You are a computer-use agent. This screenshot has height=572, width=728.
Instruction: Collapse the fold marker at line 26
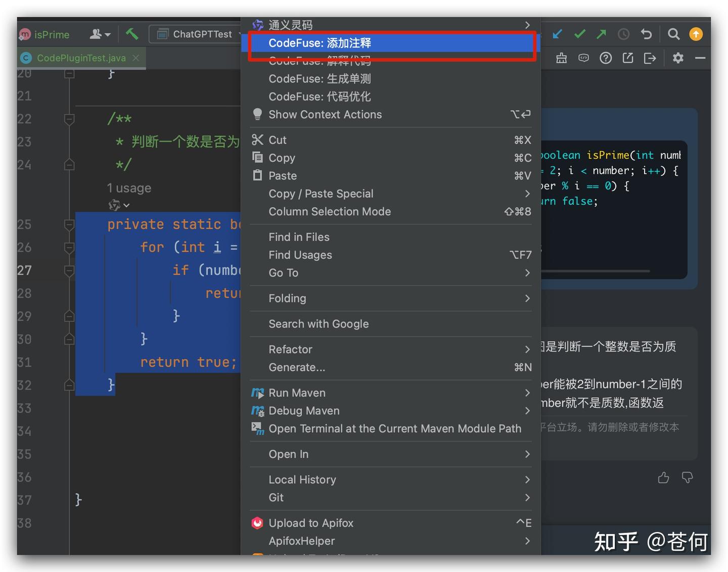69,248
